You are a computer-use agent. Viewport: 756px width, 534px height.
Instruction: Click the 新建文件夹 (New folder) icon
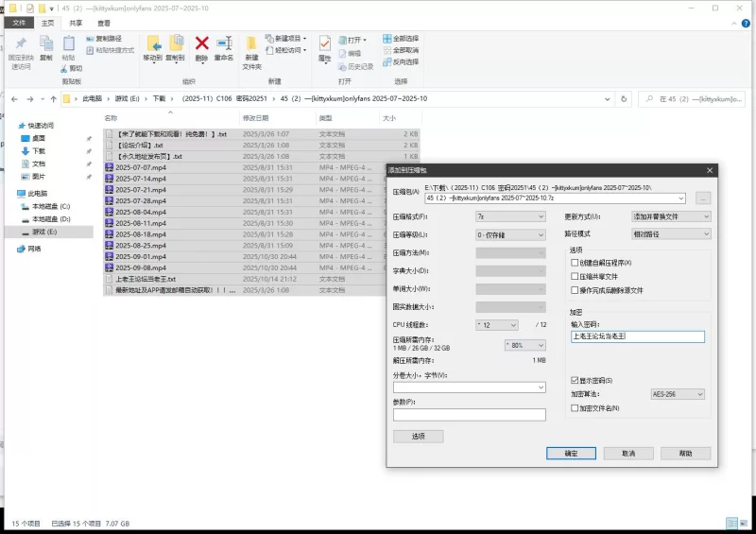tap(251, 43)
